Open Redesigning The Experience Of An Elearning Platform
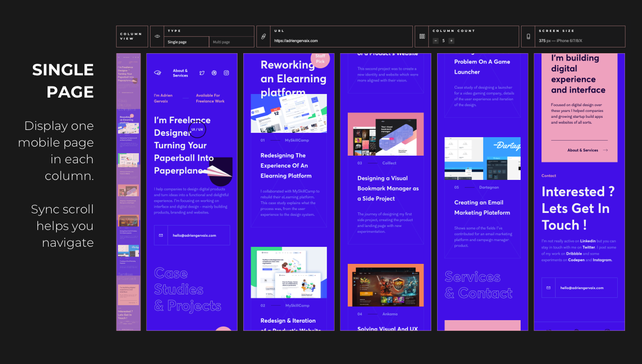 286,166
